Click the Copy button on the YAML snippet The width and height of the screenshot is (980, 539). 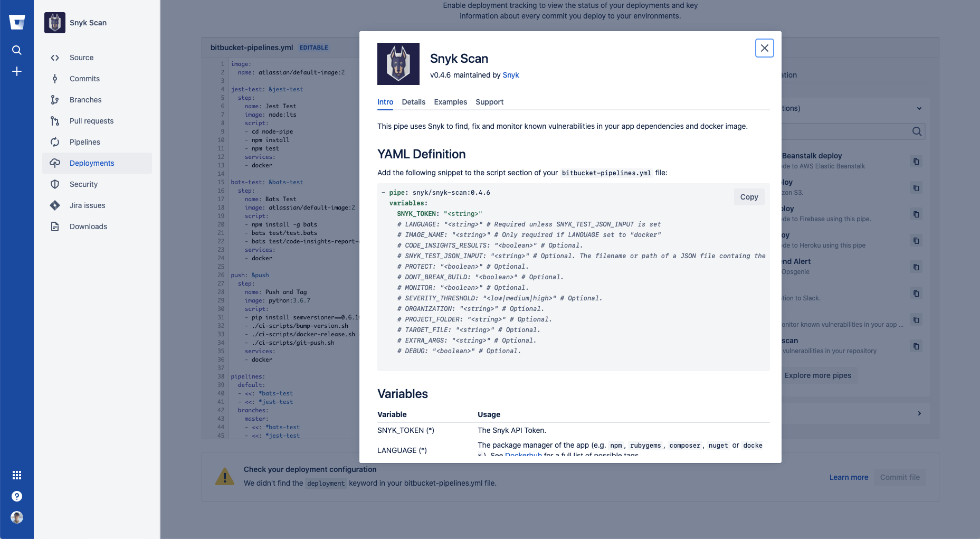(x=749, y=196)
